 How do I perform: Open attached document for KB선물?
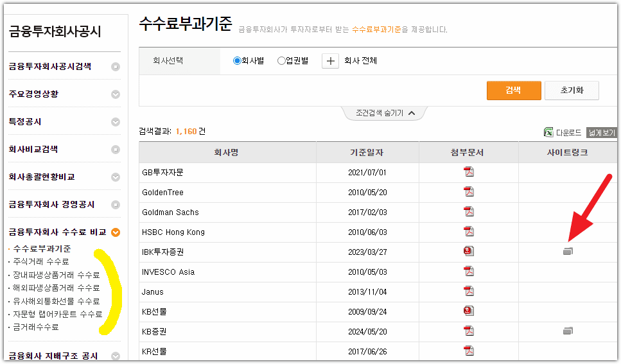click(469, 311)
